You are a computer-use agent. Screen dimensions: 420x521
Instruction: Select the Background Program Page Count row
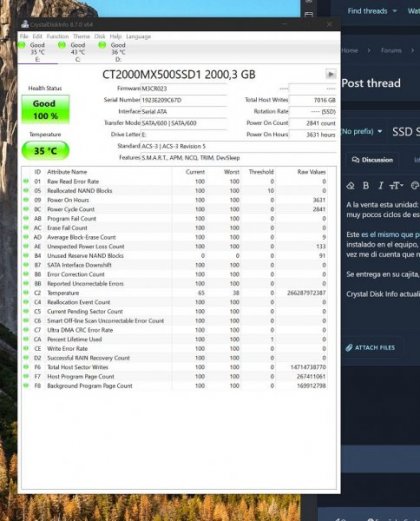click(175, 386)
